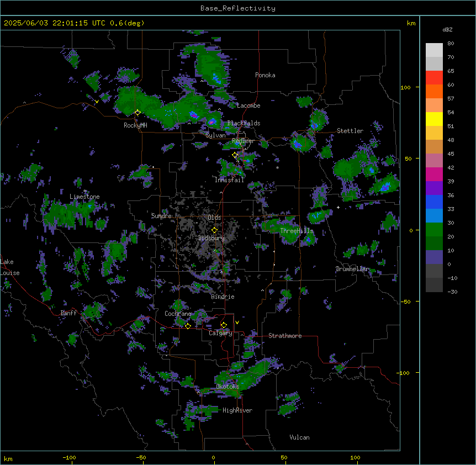
Task: Click the km unit label in the top right
Action: (x=411, y=23)
